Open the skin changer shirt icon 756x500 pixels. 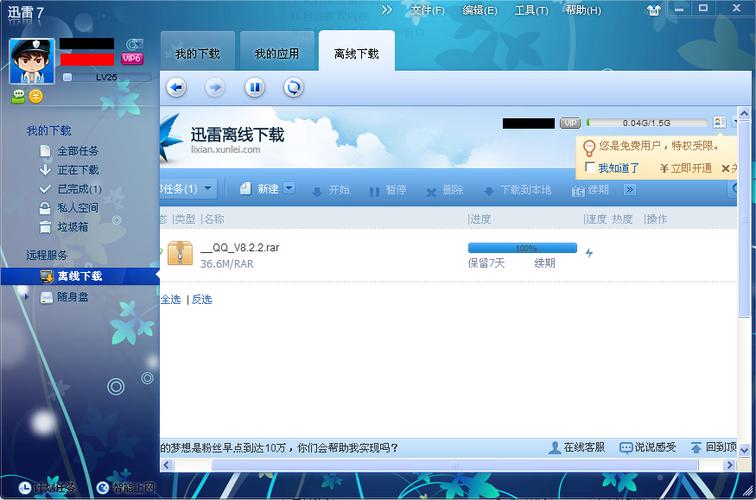pyautogui.click(x=653, y=10)
